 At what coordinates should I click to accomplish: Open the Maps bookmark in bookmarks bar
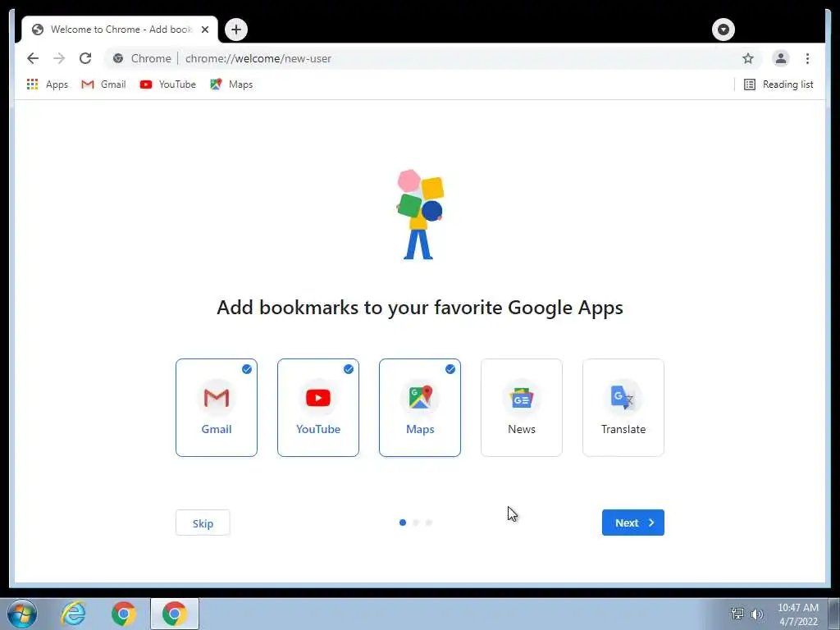(x=231, y=84)
